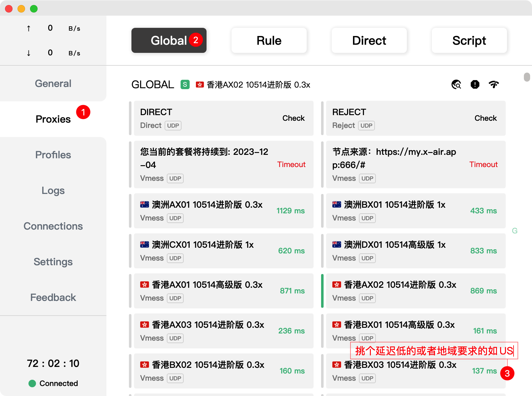Click the hexagon alert filter icon

(475, 84)
